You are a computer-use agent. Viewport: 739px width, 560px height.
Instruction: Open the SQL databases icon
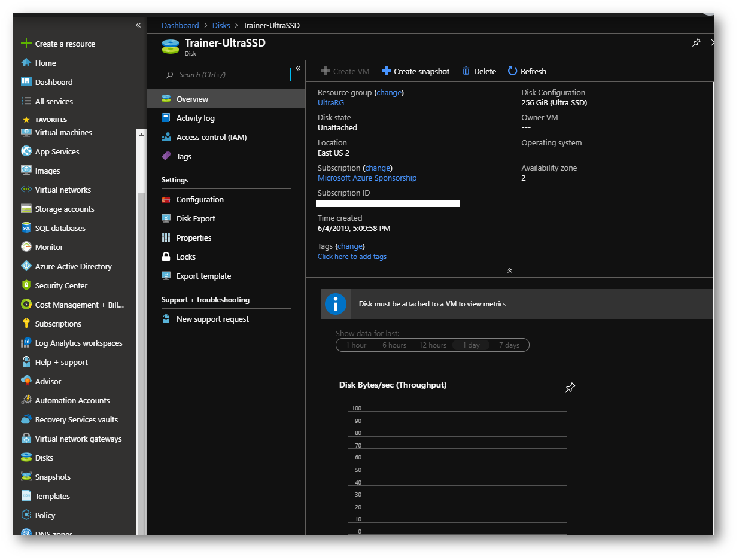(x=26, y=228)
